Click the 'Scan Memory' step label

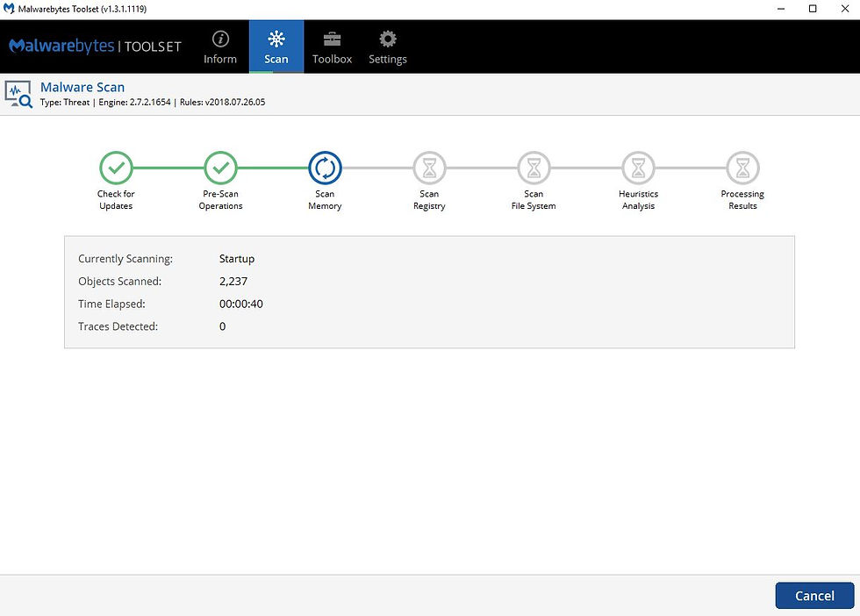click(325, 200)
